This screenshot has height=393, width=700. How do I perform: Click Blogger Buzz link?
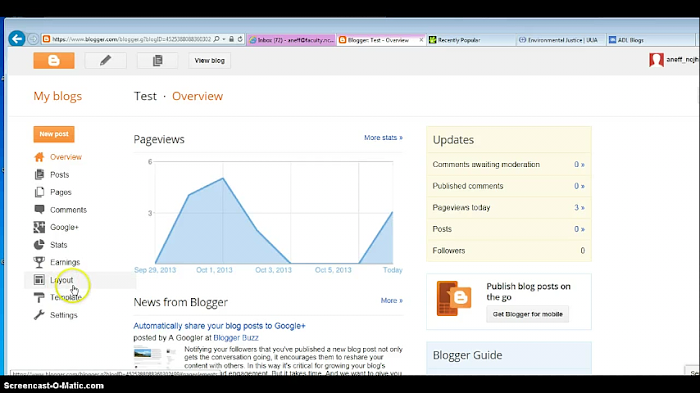(x=236, y=338)
